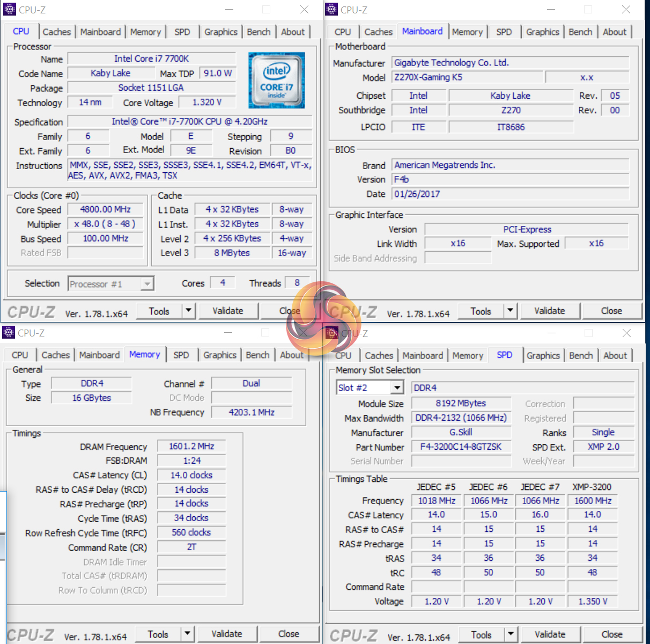Select CPU tab in the Memory window
This screenshot has width=650, height=644.
point(20,355)
